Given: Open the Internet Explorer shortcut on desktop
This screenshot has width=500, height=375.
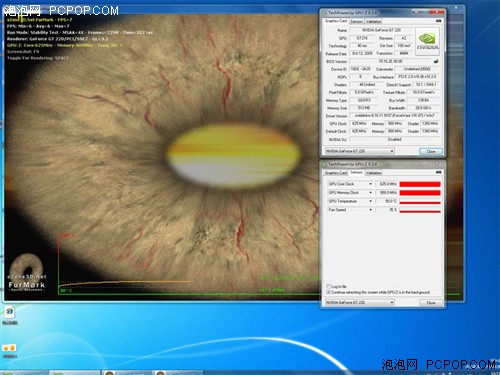Looking at the screenshot, I should pos(10,312).
